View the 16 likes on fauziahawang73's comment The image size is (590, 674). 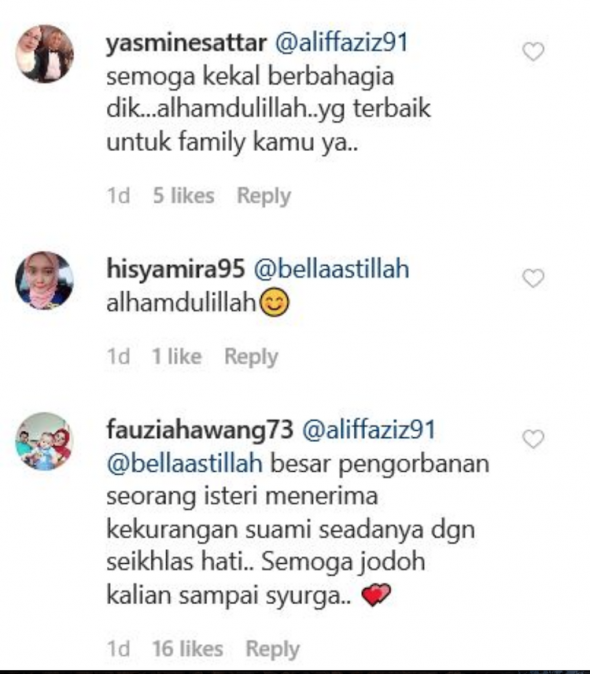(188, 649)
